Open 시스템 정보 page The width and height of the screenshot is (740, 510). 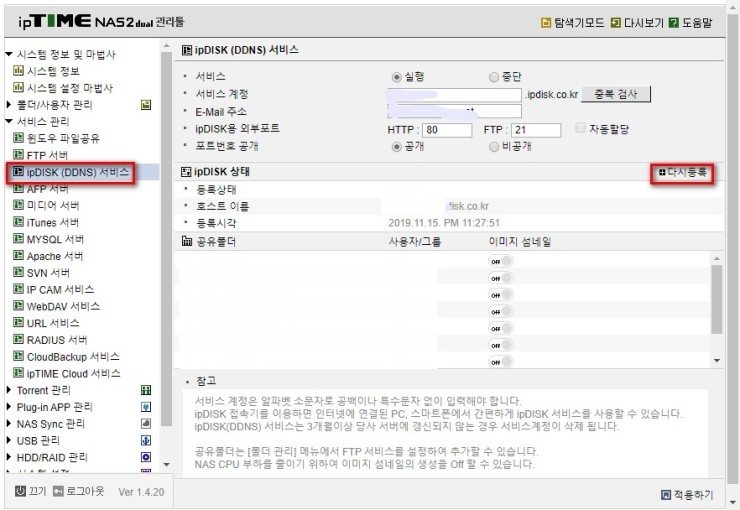tap(53, 71)
